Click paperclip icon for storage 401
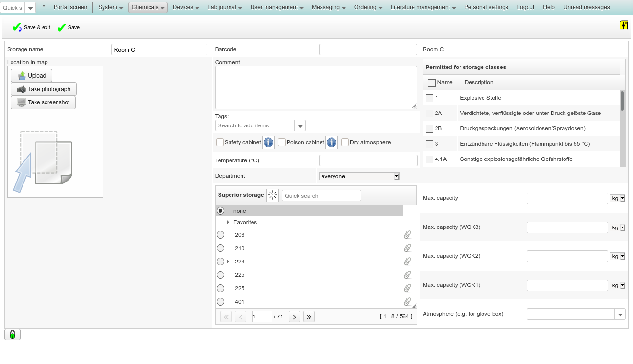The width and height of the screenshot is (633, 364). point(407,302)
